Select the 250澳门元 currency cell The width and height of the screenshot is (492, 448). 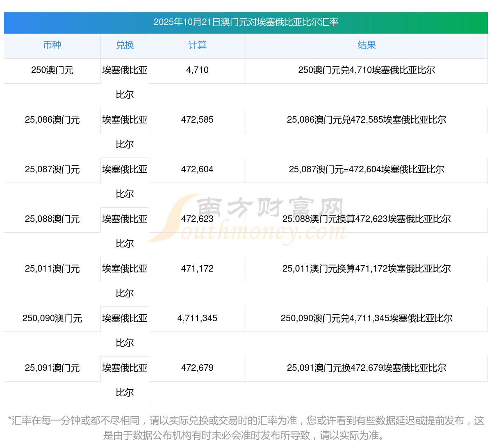(52, 70)
